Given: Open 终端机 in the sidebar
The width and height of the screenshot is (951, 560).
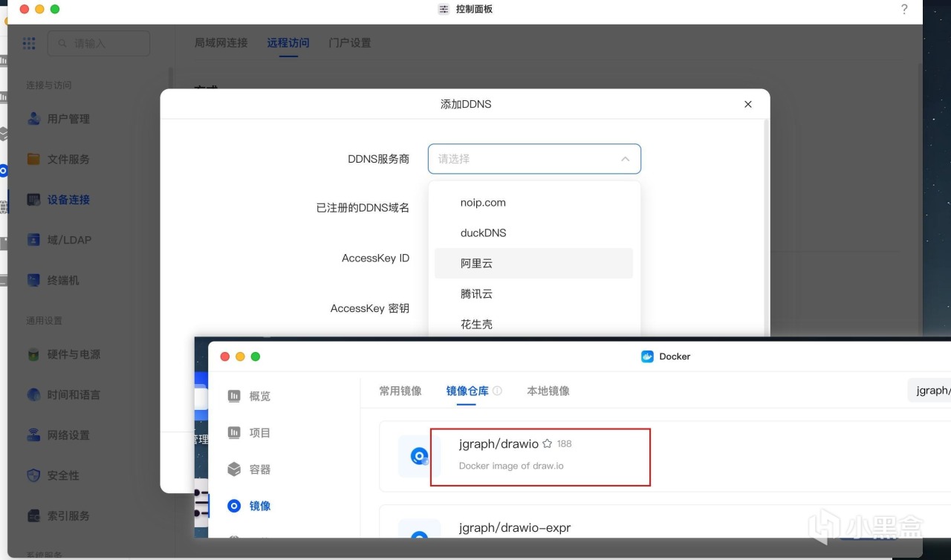Looking at the screenshot, I should point(63,280).
